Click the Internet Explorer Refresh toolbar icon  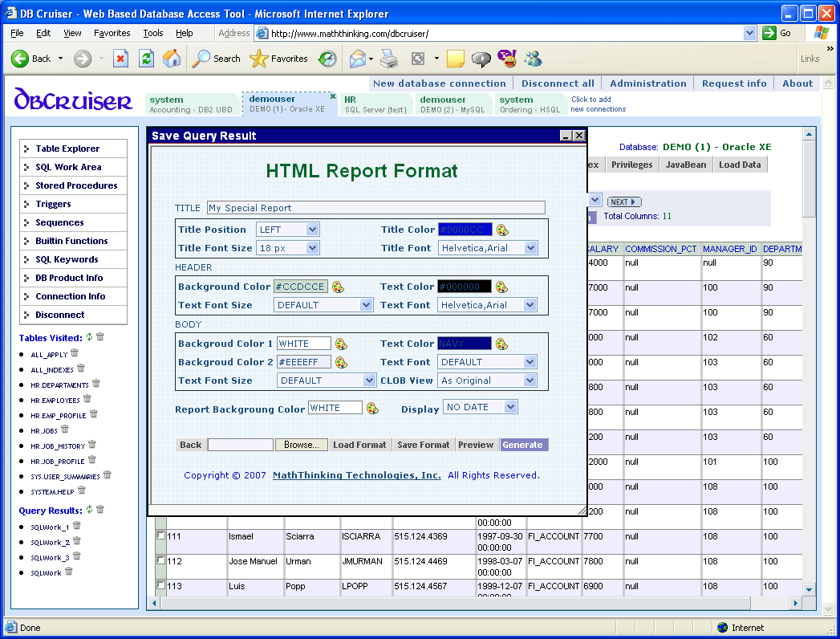tap(146, 58)
